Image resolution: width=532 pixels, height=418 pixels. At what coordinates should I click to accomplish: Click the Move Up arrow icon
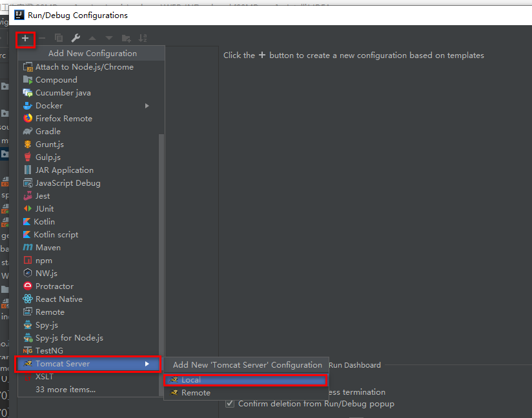click(x=92, y=38)
